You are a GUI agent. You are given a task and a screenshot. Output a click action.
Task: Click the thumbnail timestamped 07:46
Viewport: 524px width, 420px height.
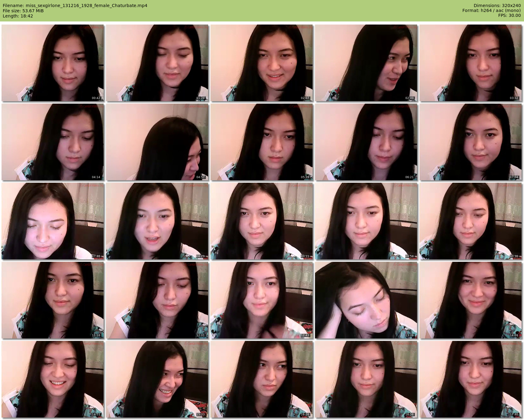point(53,221)
